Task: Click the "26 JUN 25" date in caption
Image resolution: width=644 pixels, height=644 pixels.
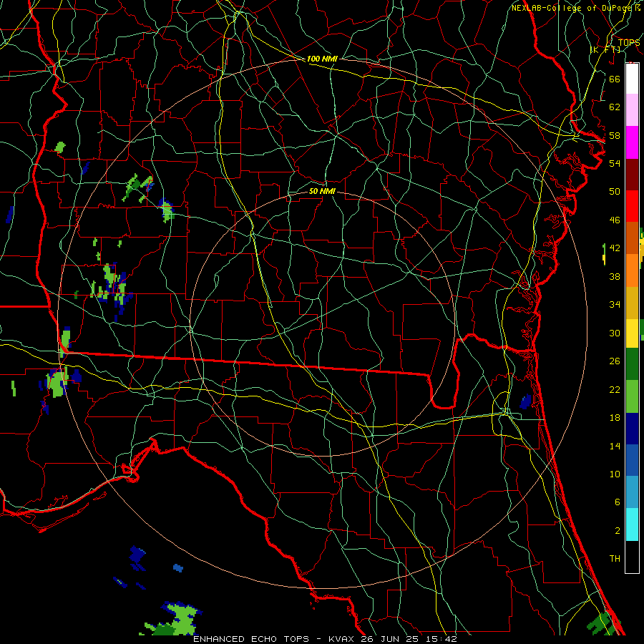Action: [390, 639]
